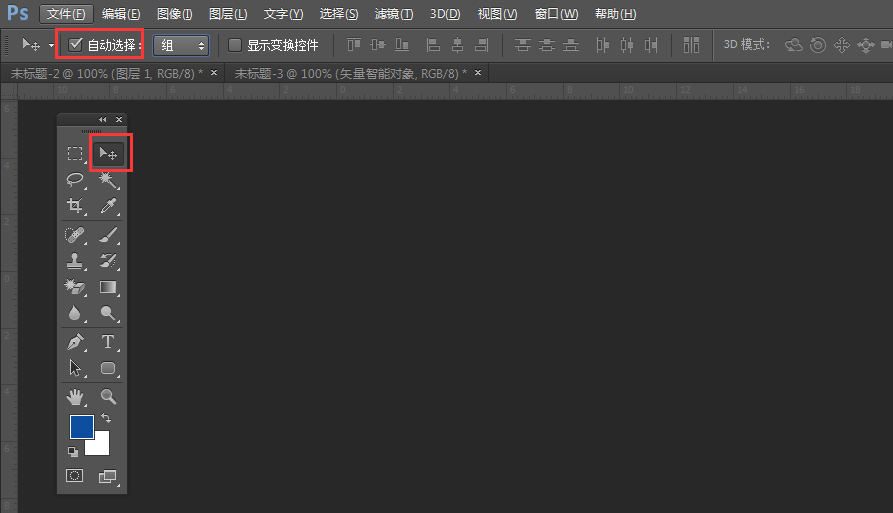The width and height of the screenshot is (893, 513).
Task: Uncheck the 自动选择 checkbox
Action: click(x=75, y=45)
